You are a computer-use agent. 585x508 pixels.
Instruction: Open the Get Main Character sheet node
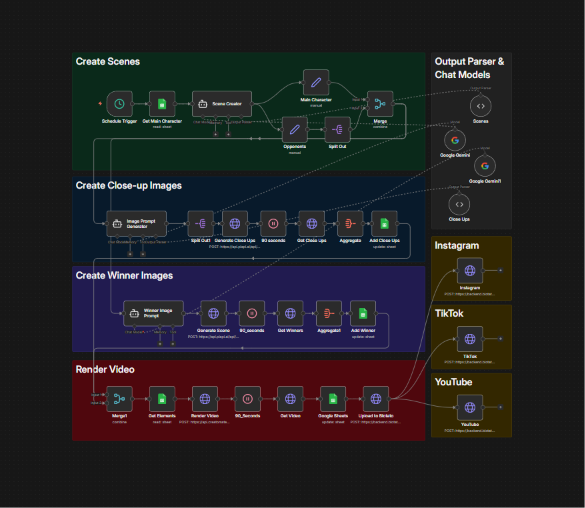[162, 104]
